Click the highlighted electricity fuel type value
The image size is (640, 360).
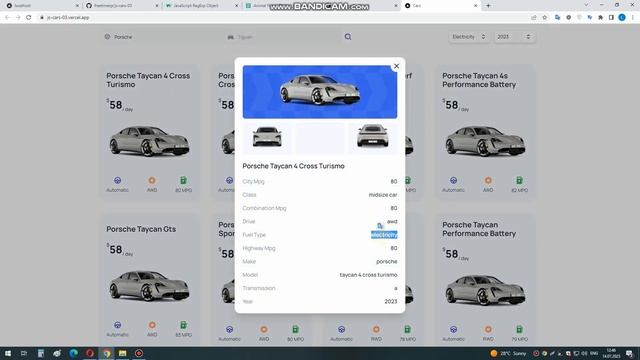click(384, 235)
